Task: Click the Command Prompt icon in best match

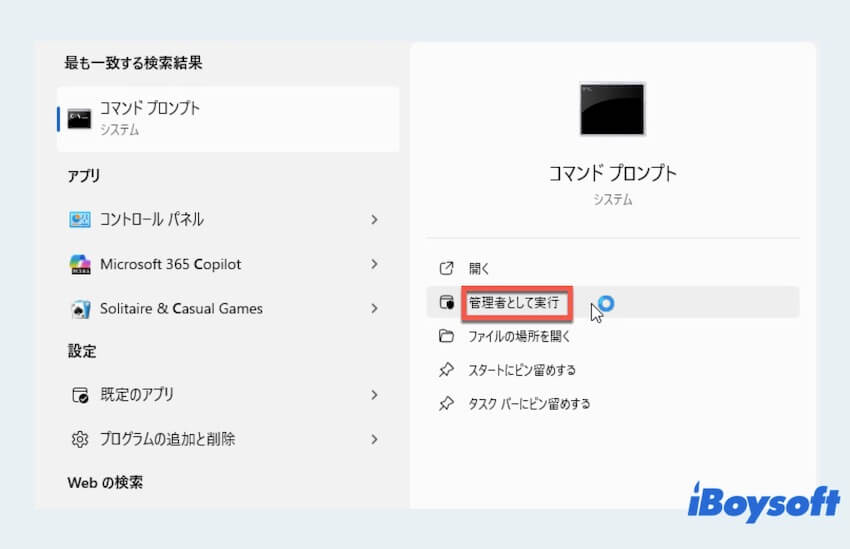Action: point(80,119)
